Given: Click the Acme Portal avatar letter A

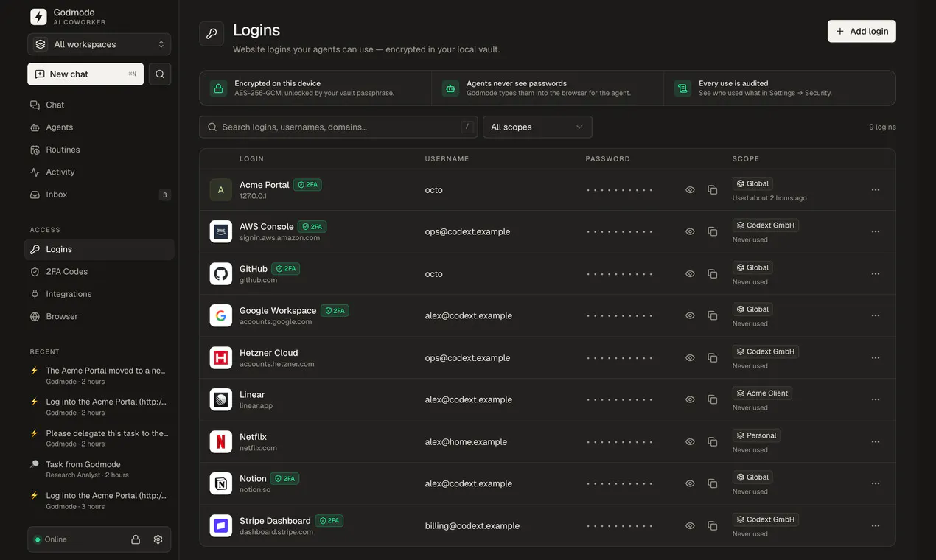Looking at the screenshot, I should pos(221,190).
